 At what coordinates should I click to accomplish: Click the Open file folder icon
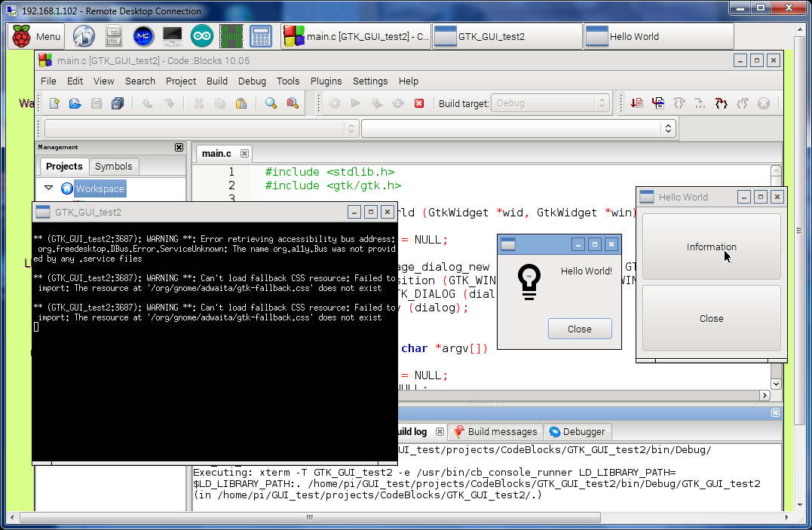[75, 103]
